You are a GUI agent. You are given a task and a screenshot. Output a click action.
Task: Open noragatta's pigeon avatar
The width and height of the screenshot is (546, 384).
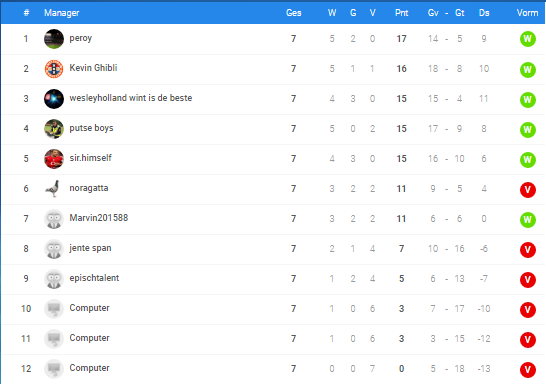click(x=54, y=188)
